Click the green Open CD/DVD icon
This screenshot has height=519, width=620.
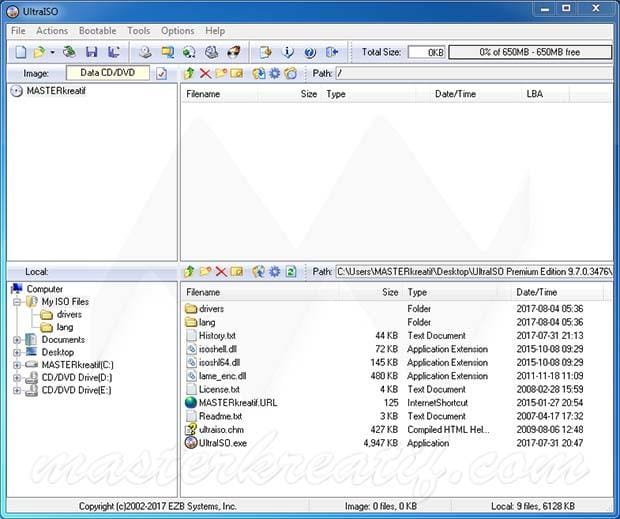tap(69, 52)
